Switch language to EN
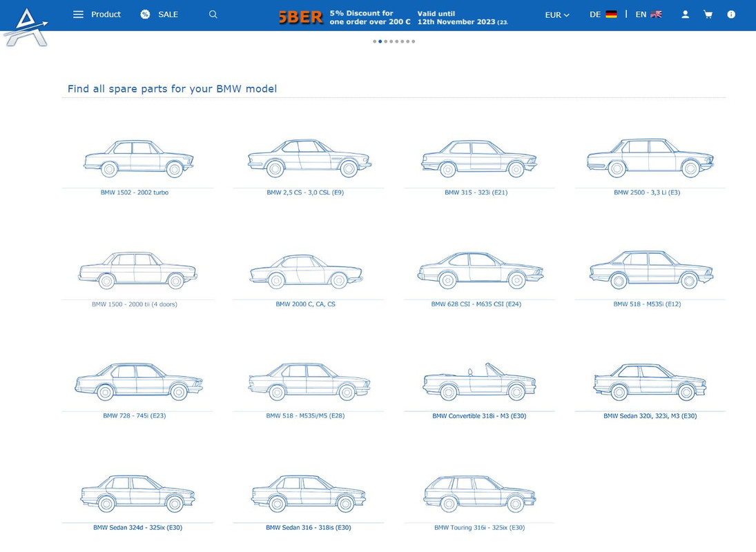 [641, 14]
